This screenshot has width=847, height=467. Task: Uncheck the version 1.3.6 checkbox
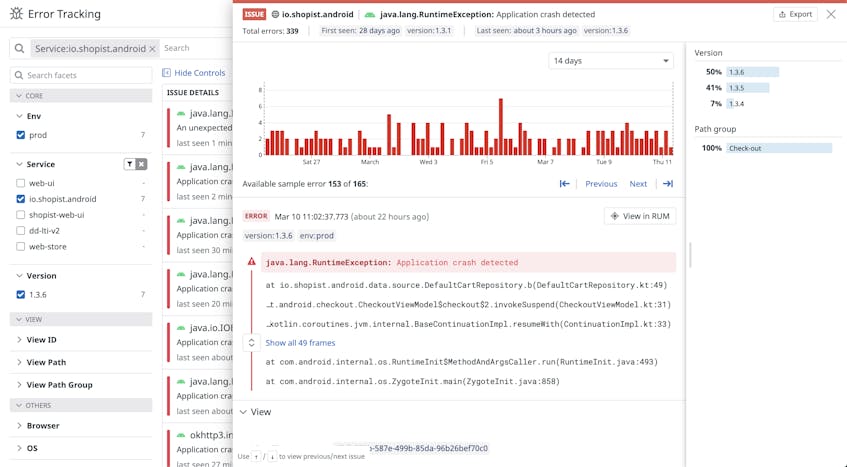click(x=21, y=295)
